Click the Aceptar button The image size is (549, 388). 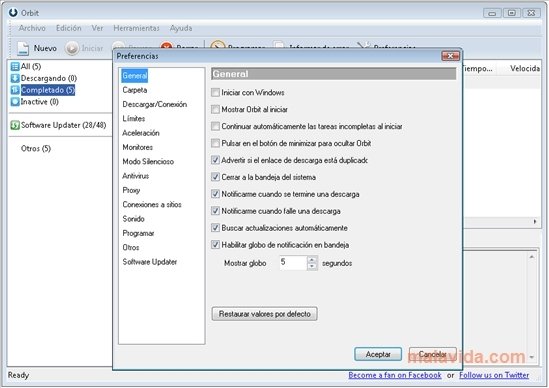point(378,354)
